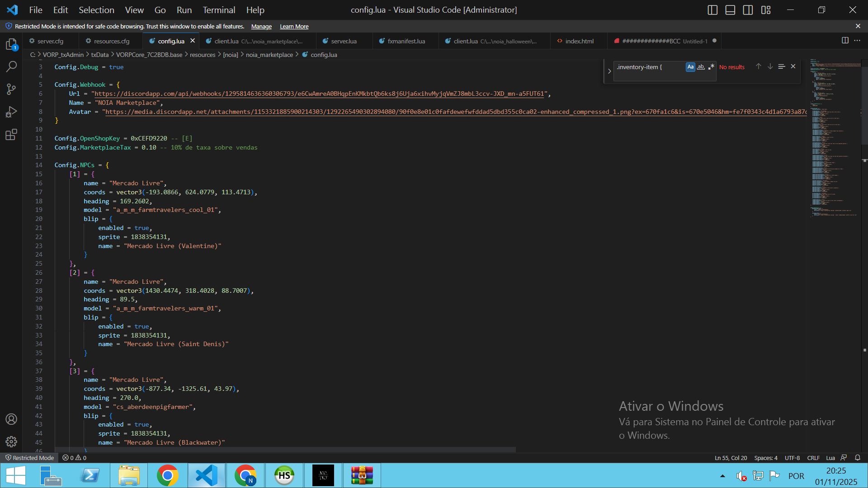Open the Extensions view
Screen dimensions: 868x488
[11, 135]
